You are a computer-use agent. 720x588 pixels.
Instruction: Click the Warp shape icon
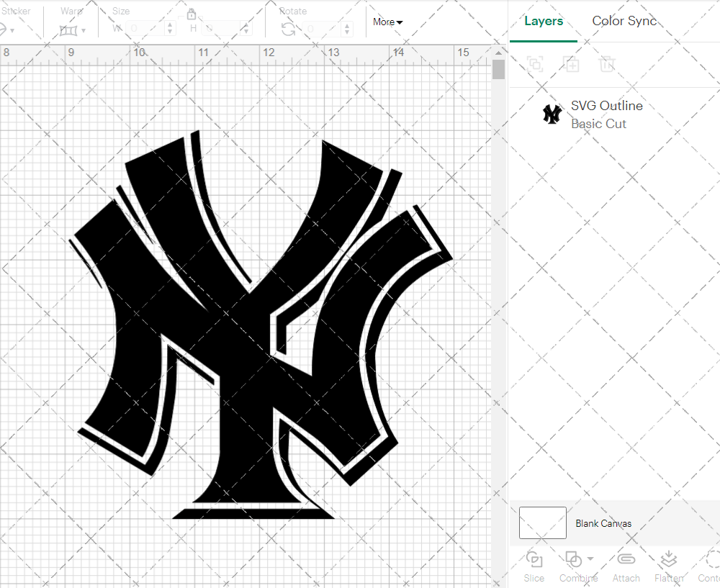pos(68,31)
